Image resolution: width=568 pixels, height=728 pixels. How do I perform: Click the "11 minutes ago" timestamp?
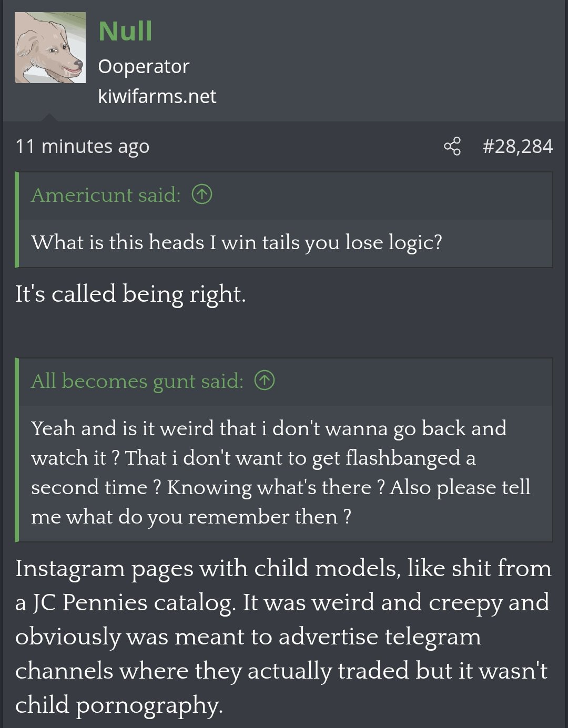(x=83, y=146)
